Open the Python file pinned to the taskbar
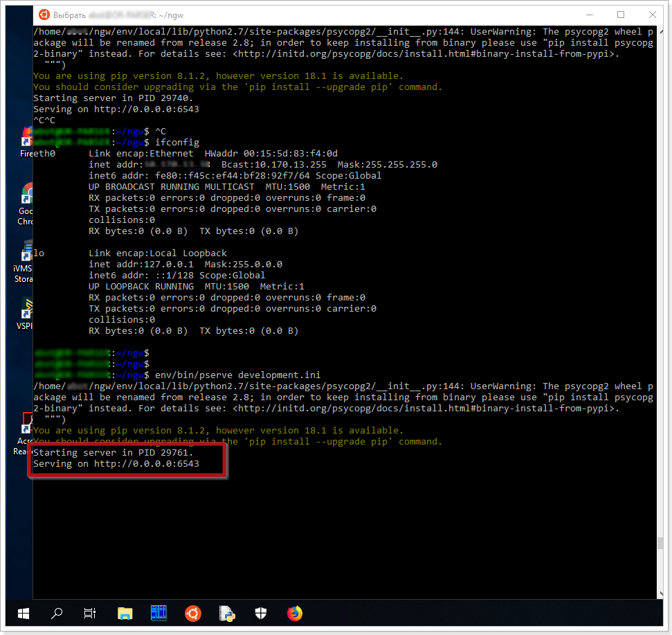The width and height of the screenshot is (672, 635). (x=226, y=614)
